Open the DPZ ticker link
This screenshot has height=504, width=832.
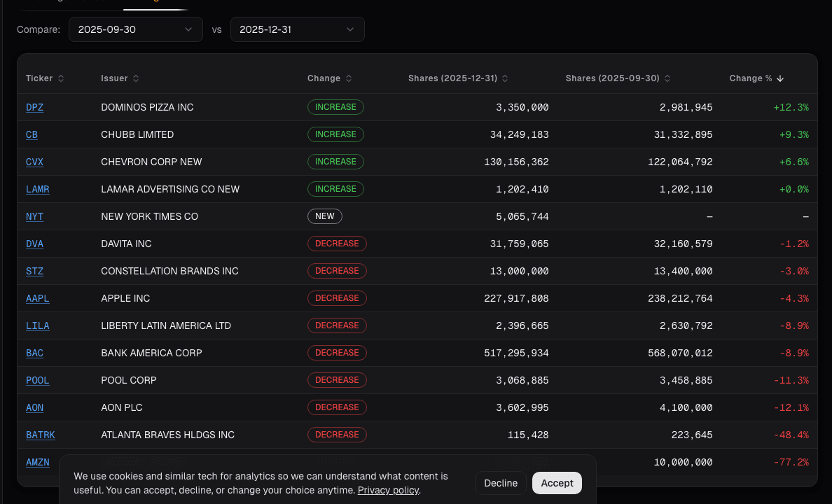[x=34, y=107]
